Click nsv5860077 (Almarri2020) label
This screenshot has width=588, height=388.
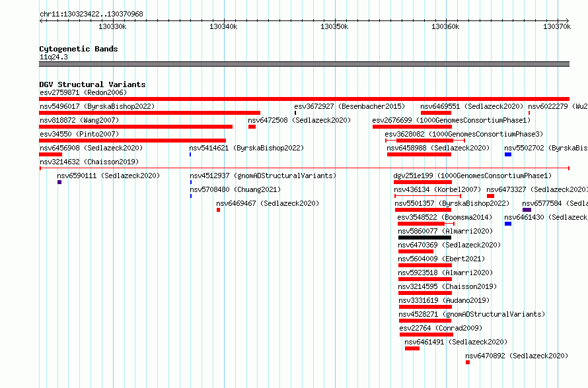pos(445,231)
